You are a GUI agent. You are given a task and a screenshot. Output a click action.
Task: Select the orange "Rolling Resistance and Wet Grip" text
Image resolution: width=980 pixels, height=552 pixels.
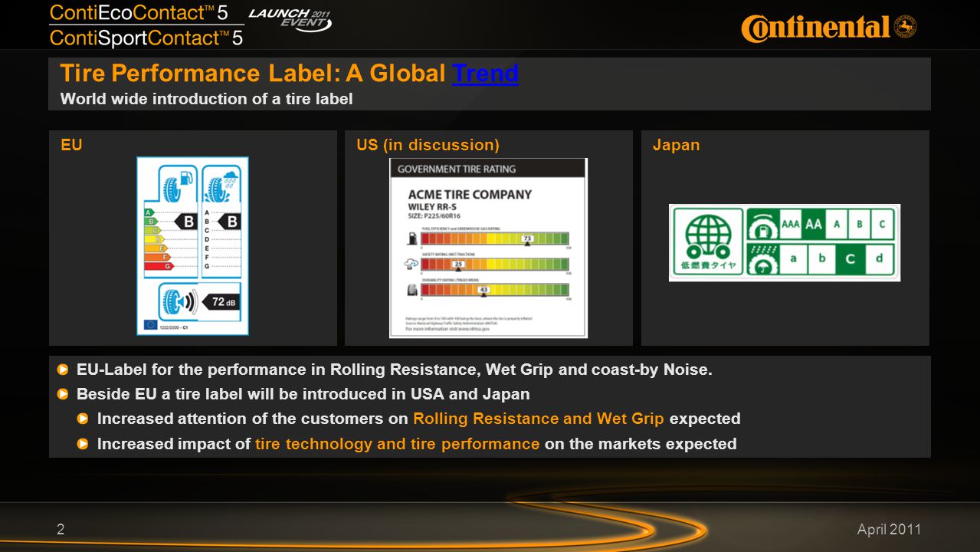(x=539, y=419)
